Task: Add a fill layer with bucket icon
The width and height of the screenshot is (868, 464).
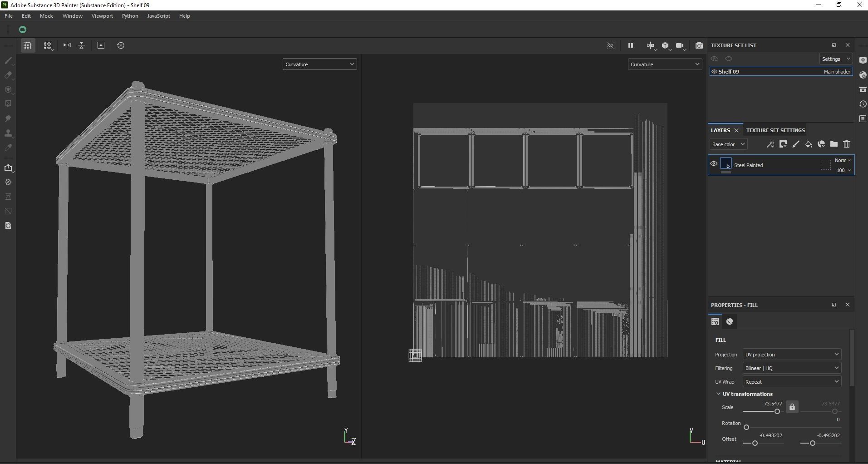Action: tap(809, 144)
